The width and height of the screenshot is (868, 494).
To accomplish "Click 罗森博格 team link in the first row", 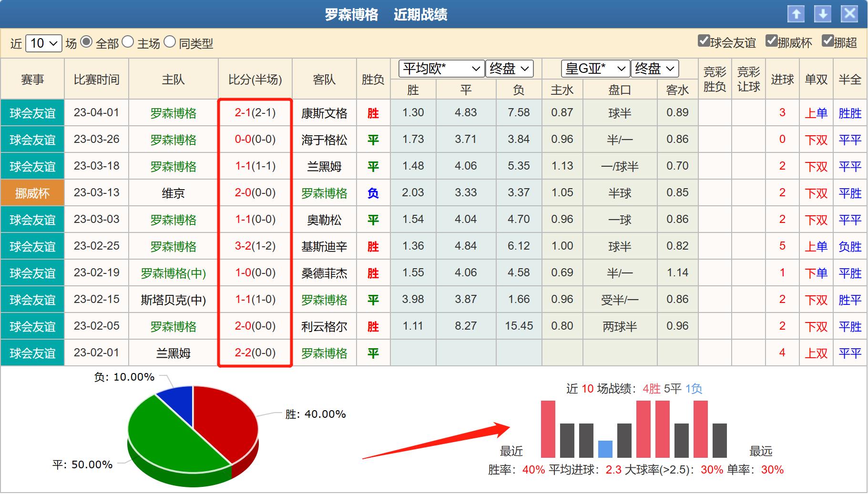I will [x=174, y=112].
